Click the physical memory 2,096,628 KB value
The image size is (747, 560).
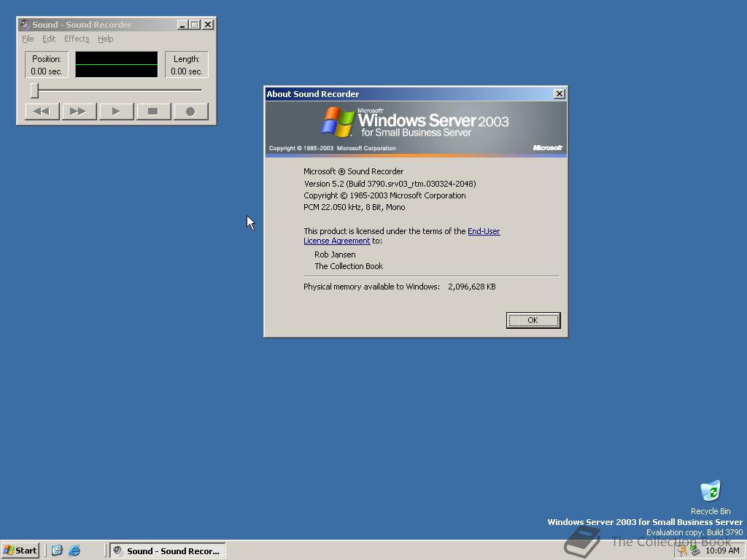coord(472,287)
